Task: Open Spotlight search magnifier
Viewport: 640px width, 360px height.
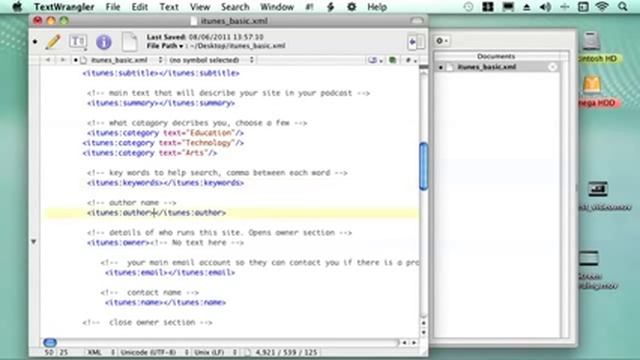Action: (x=622, y=7)
